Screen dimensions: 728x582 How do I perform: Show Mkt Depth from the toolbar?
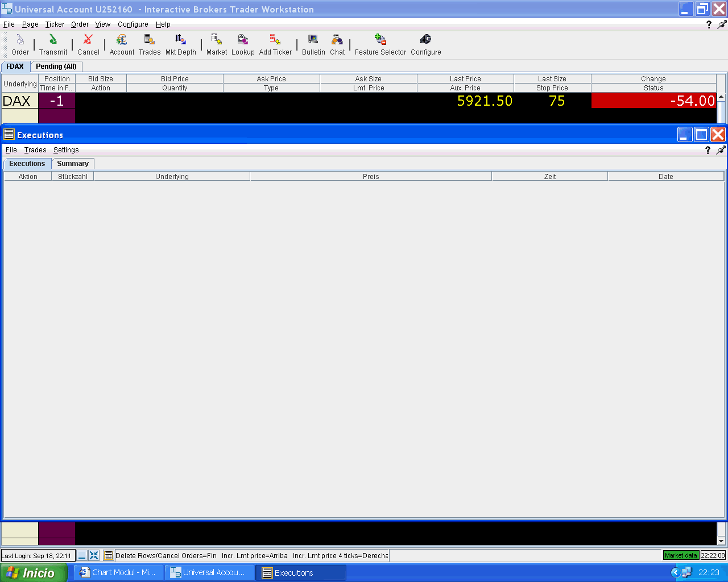pyautogui.click(x=181, y=44)
